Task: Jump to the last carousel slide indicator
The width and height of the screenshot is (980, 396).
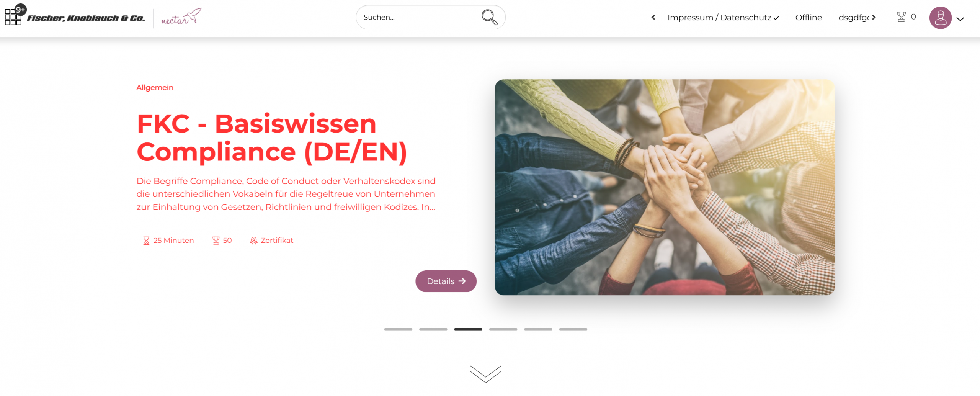Action: 573,329
